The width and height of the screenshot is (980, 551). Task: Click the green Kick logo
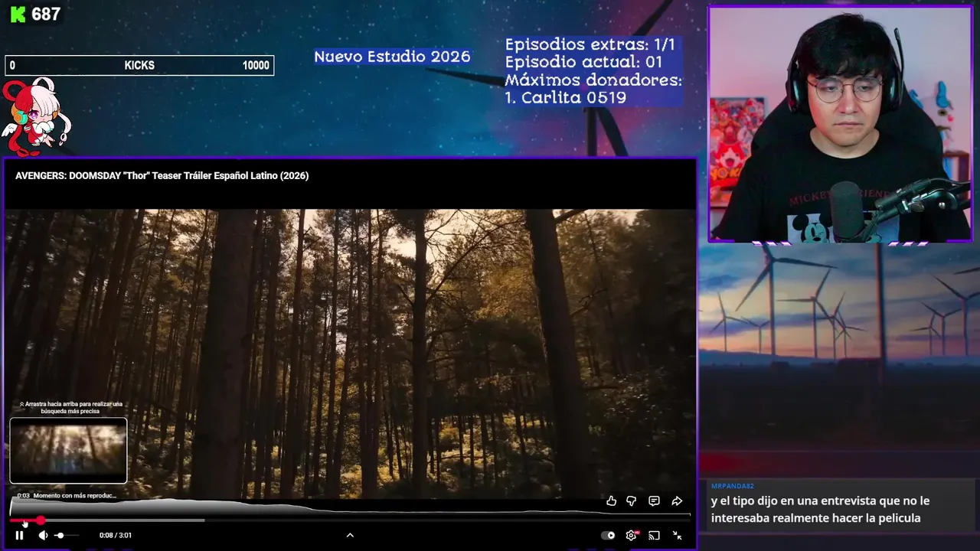[17, 15]
